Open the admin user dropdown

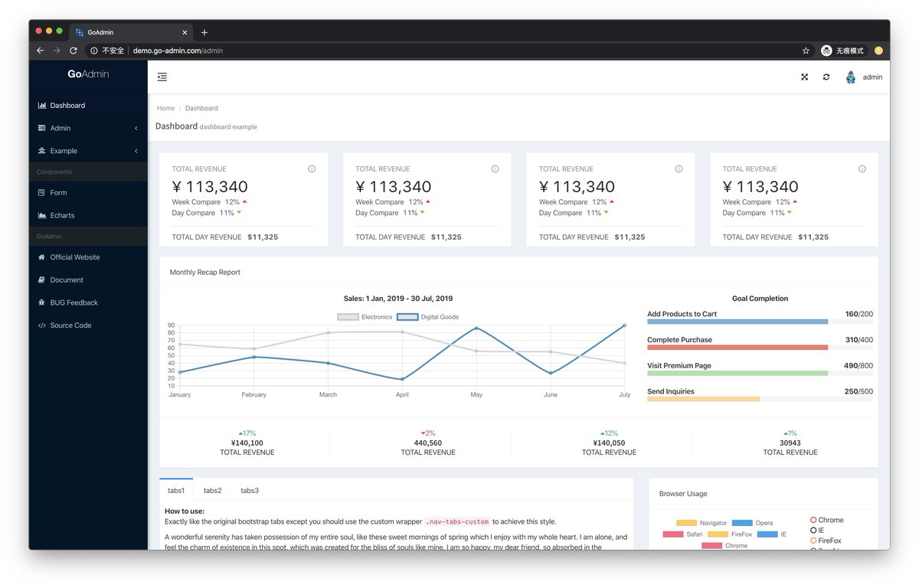864,77
